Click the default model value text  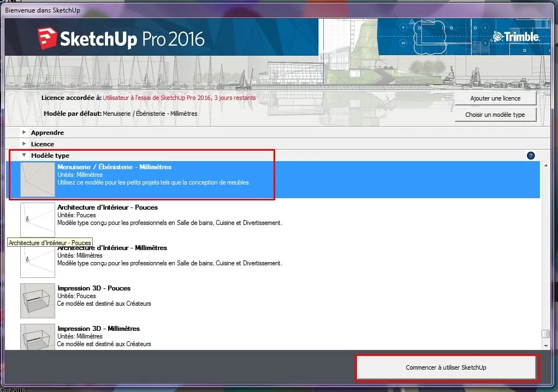pos(150,114)
